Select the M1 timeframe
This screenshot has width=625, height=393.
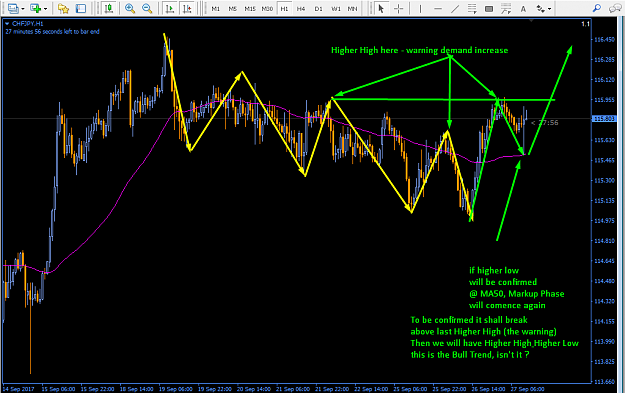tap(216, 8)
